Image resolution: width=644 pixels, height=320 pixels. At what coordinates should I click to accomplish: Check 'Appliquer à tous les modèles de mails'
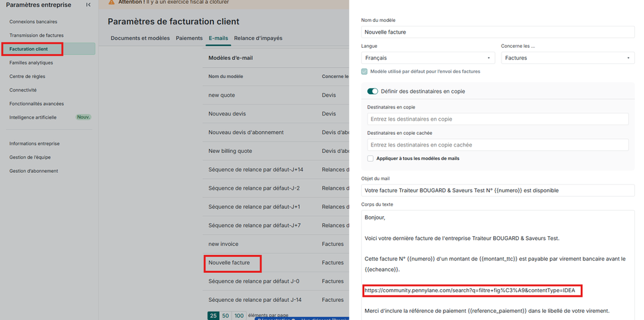pyautogui.click(x=371, y=158)
